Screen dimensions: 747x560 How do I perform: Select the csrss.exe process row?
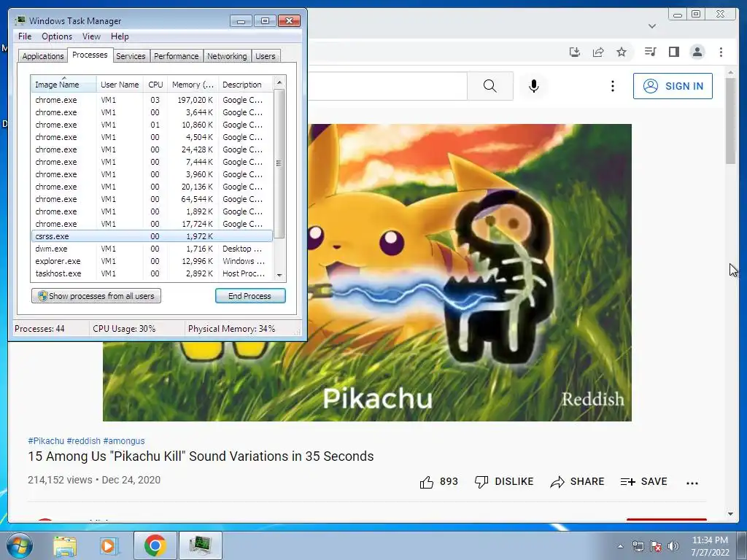pyautogui.click(x=152, y=236)
